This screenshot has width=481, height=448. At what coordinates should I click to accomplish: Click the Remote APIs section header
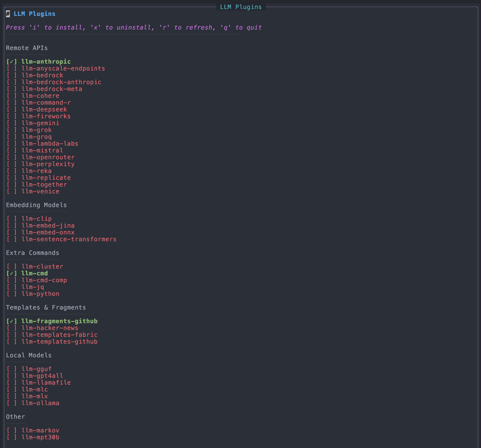click(x=26, y=48)
